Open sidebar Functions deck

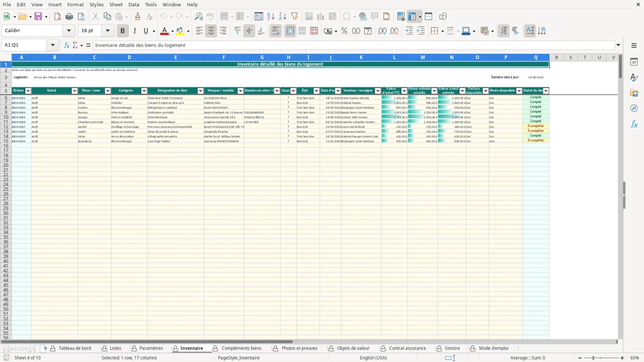point(634,124)
